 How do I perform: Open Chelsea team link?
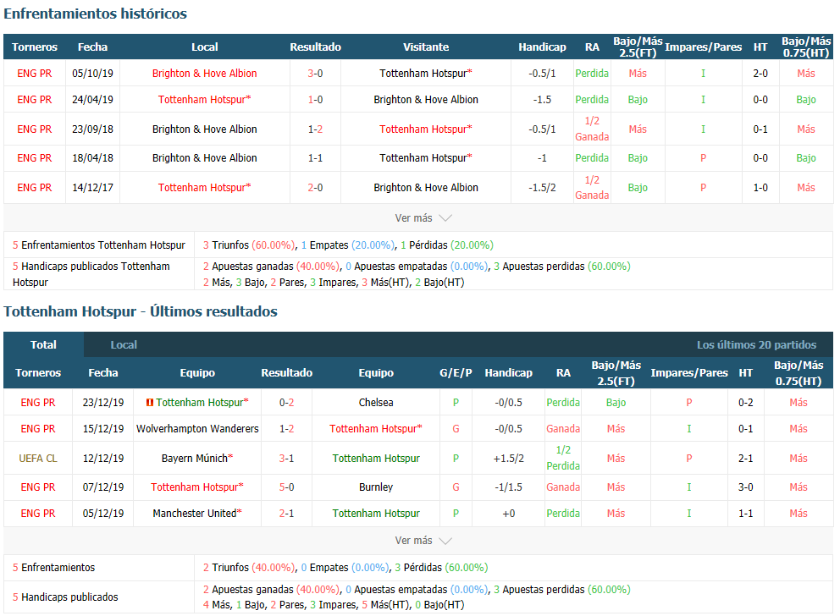coord(376,403)
